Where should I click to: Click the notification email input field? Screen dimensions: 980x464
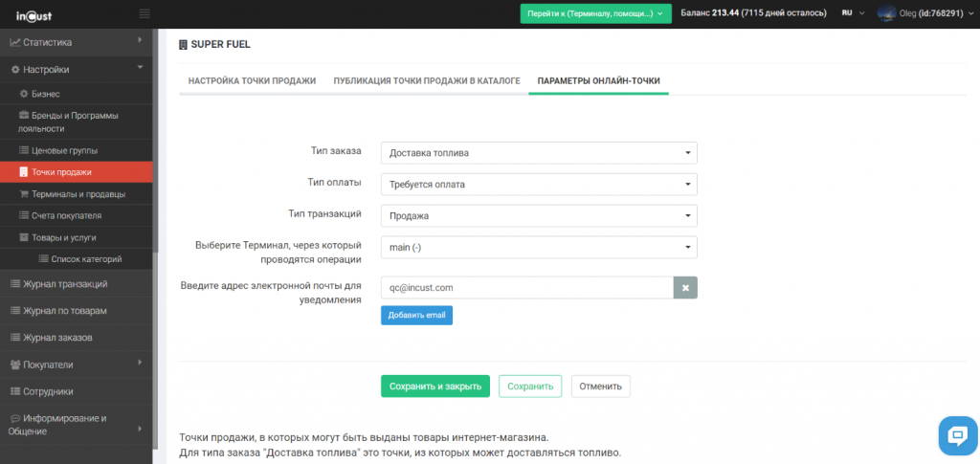pyautogui.click(x=526, y=287)
